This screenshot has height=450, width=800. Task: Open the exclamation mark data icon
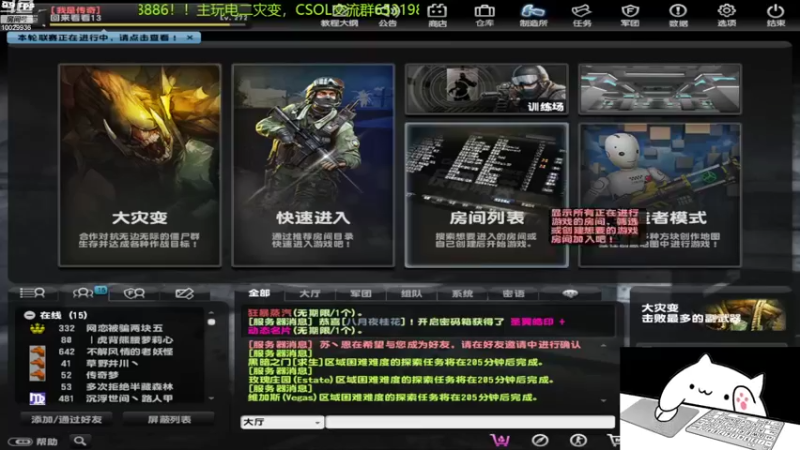(678, 15)
